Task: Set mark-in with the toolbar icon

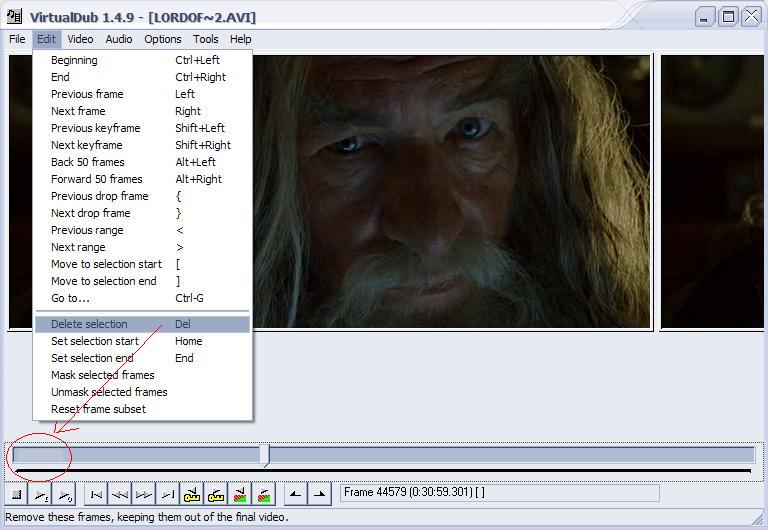Action: [295, 494]
